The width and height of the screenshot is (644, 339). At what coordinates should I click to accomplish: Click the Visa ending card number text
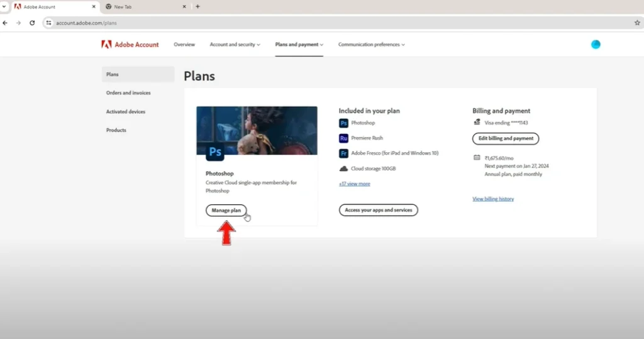[x=506, y=123]
